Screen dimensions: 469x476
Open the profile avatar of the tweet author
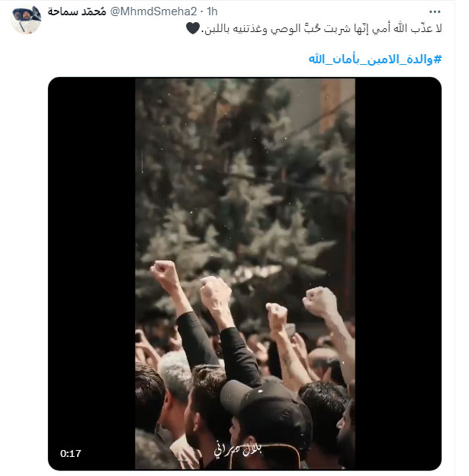[x=26, y=19]
